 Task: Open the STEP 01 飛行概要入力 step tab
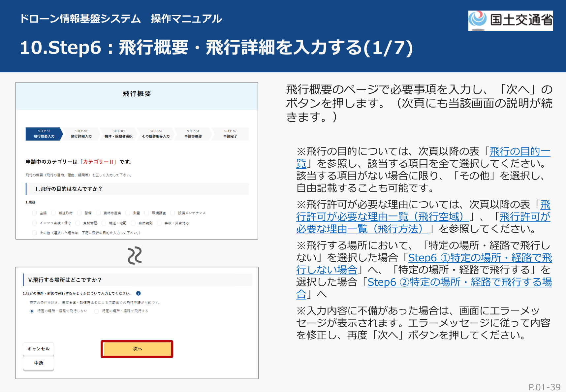point(44,134)
